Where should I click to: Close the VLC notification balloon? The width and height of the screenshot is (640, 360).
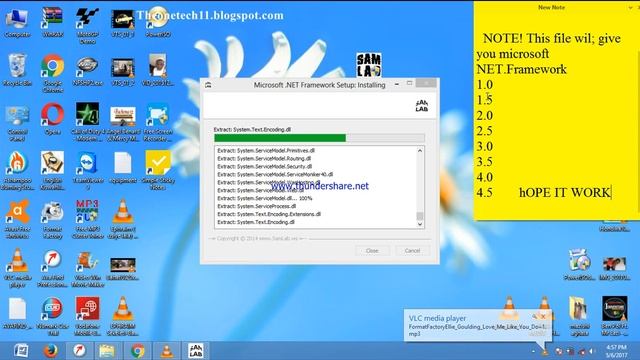(x=543, y=316)
